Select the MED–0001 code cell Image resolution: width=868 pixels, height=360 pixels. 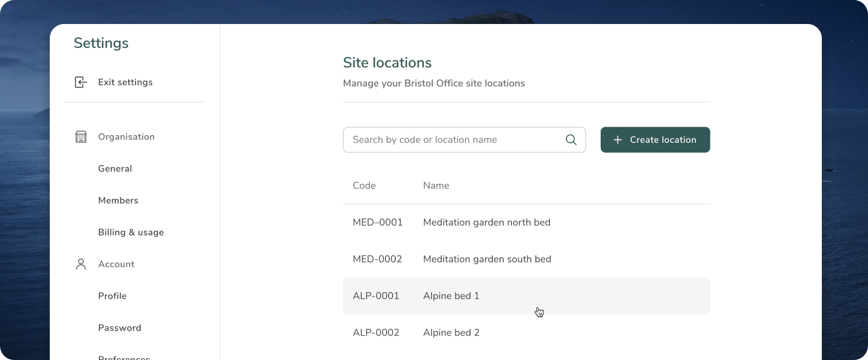click(x=378, y=223)
